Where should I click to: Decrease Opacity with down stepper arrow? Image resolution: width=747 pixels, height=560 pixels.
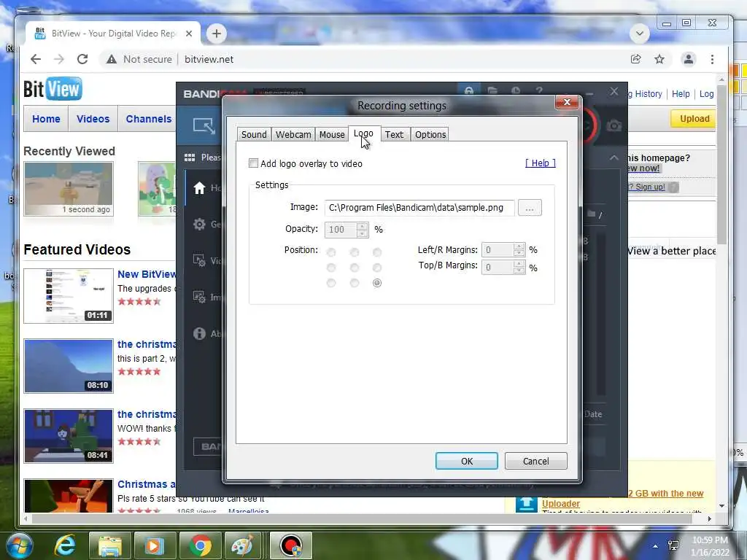(362, 233)
